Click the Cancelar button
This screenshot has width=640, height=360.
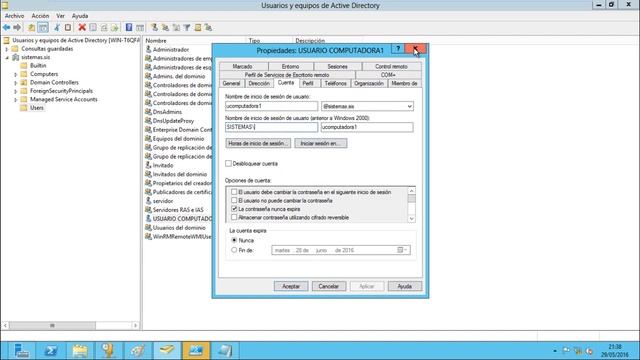coord(329,286)
